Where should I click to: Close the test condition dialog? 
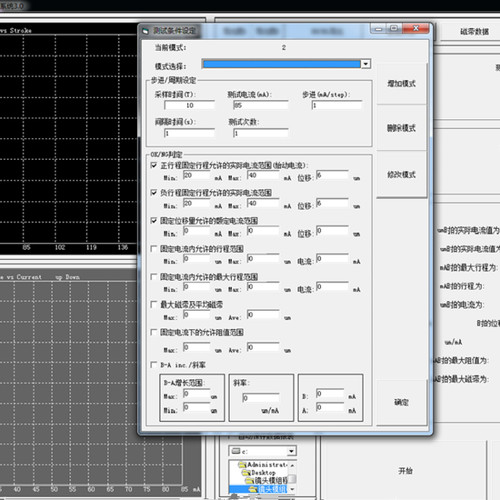416,28
